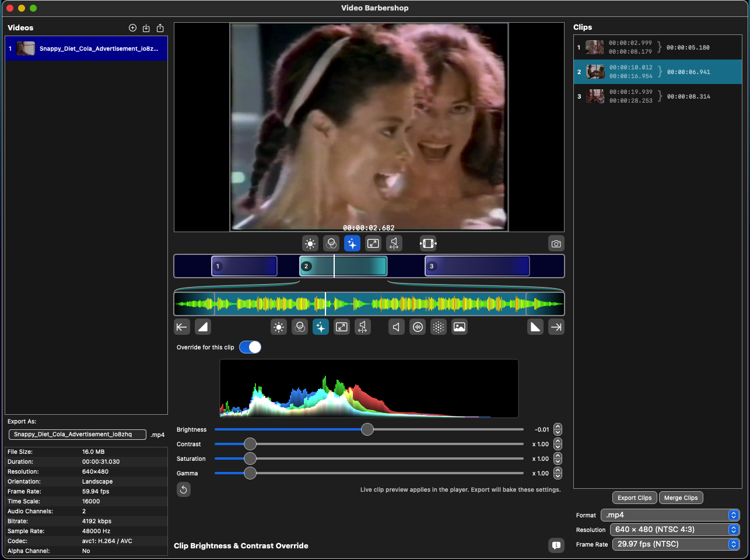Toggle the sparkle enhance button below the player
Screen dimensions: 750x560
[352, 244]
